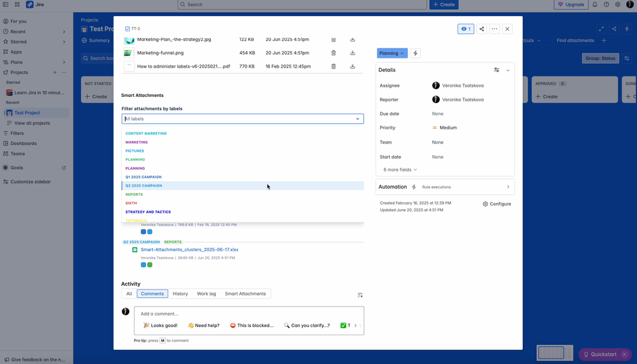Screen dimensions: 637x364
Task: Click the green label swatch under xlsx file
Action: (x=150, y=265)
